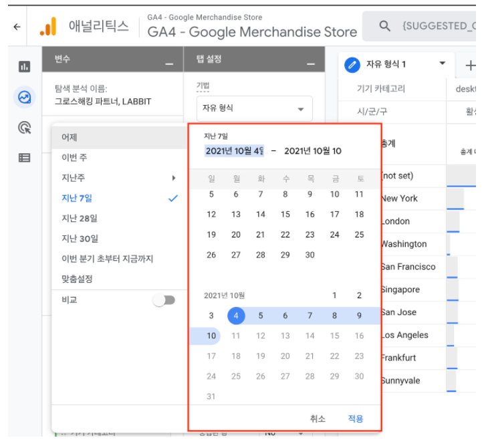Screen dimensions: 484x448
Task: Click the Singapore row
Action: point(429,290)
